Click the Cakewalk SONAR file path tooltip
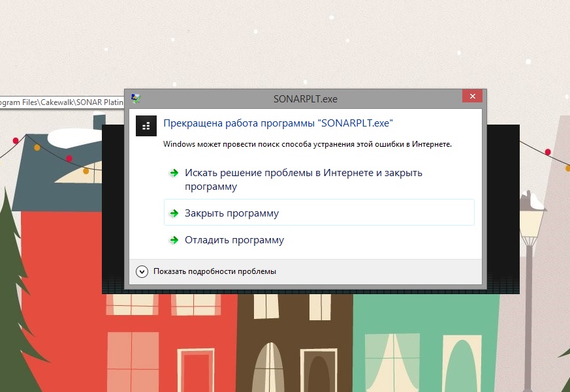 [x=62, y=102]
